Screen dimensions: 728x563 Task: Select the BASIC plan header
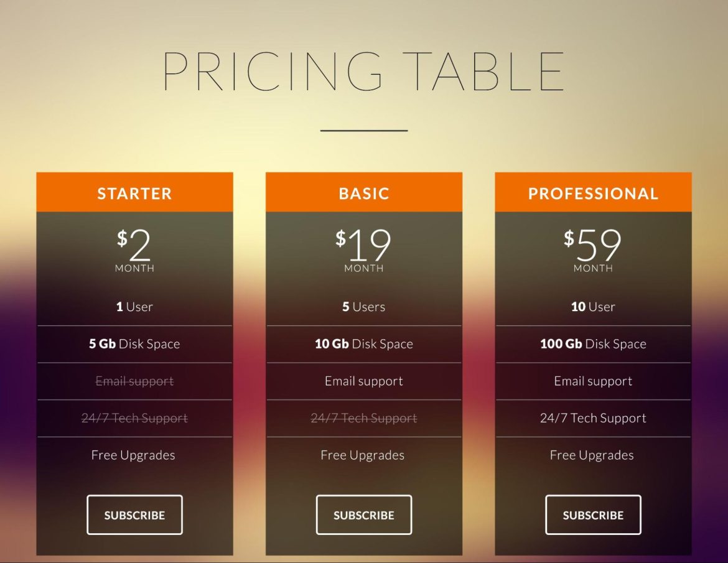pos(363,193)
